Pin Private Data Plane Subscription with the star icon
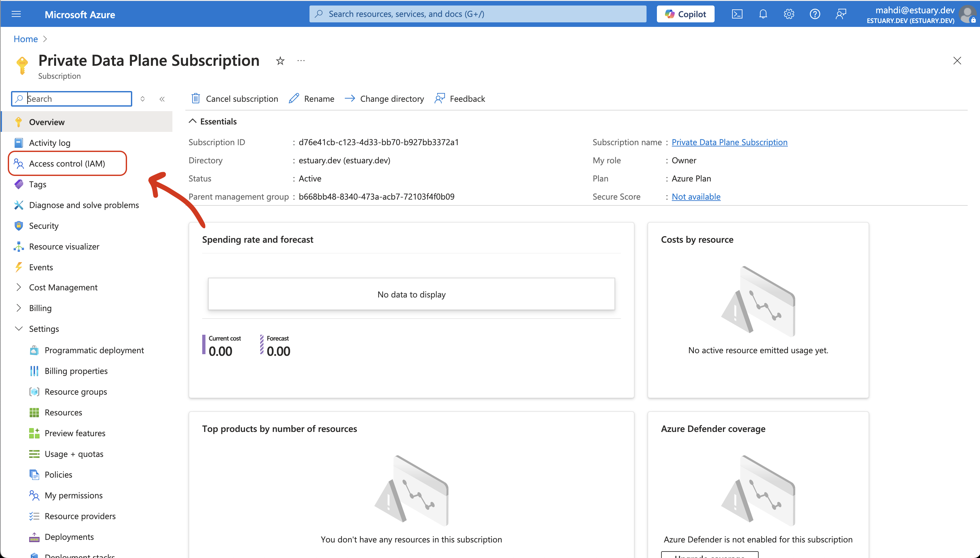This screenshot has width=980, height=558. pos(280,61)
